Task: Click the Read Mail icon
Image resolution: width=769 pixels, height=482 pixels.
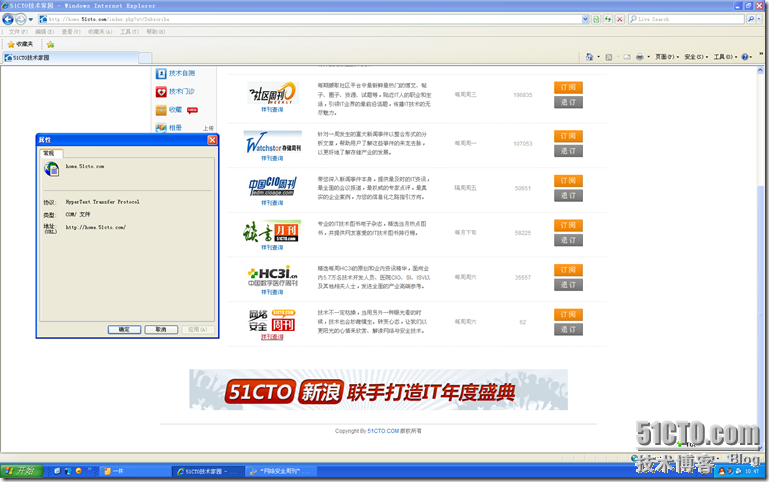Action: point(627,57)
